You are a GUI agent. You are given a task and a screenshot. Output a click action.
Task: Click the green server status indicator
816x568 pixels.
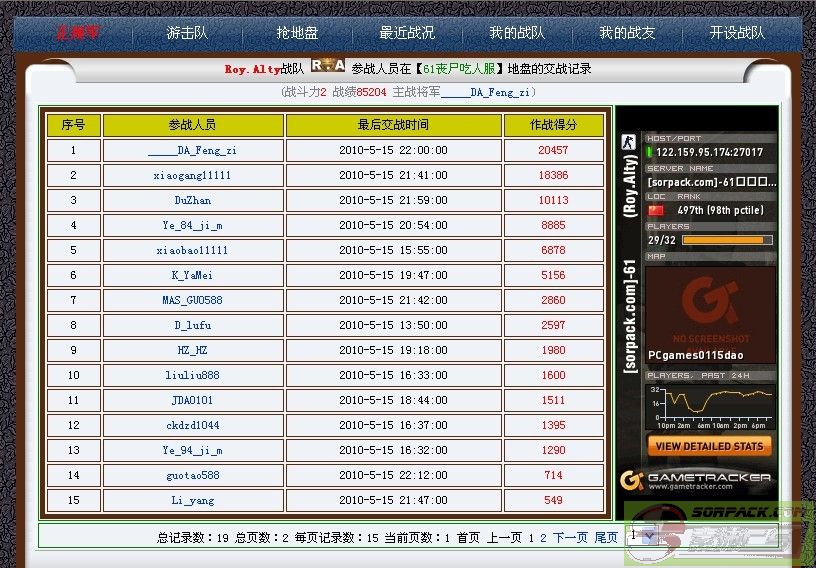(650, 153)
